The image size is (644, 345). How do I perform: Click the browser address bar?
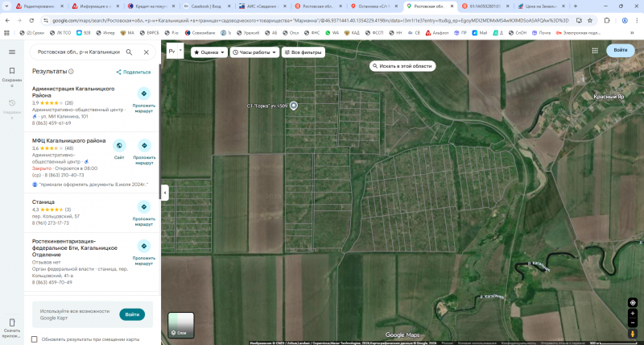[311, 21]
